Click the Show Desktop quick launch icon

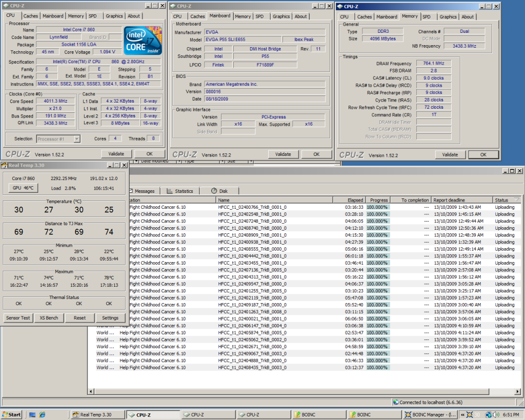click(x=32, y=415)
